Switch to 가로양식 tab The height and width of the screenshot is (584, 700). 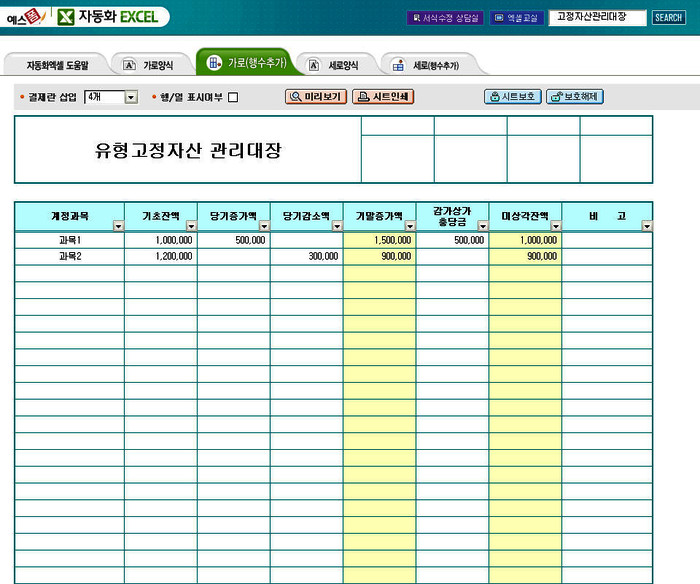[152, 65]
